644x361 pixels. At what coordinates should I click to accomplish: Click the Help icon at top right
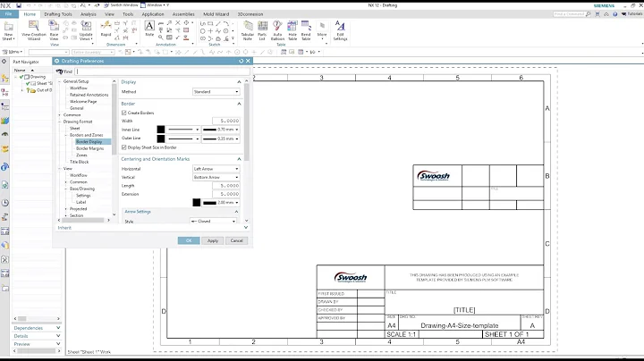(x=614, y=14)
